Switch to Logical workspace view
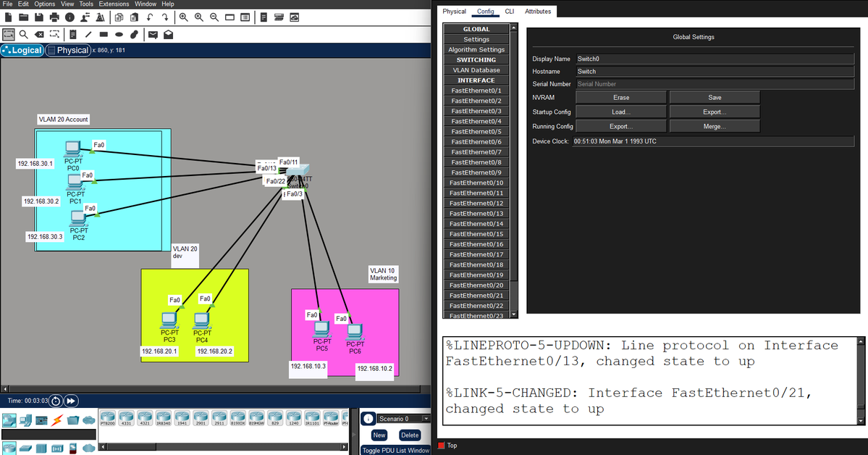Image resolution: width=868 pixels, height=455 pixels. 22,50
